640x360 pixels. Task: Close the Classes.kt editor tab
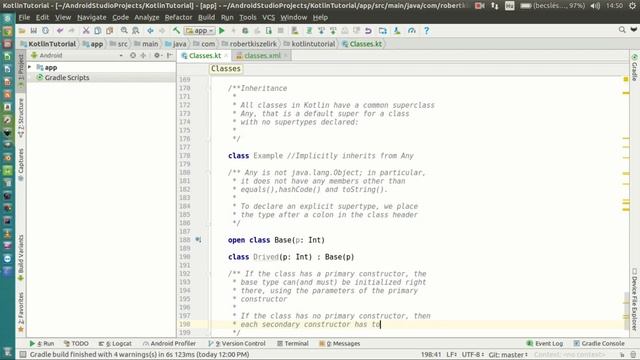point(226,56)
